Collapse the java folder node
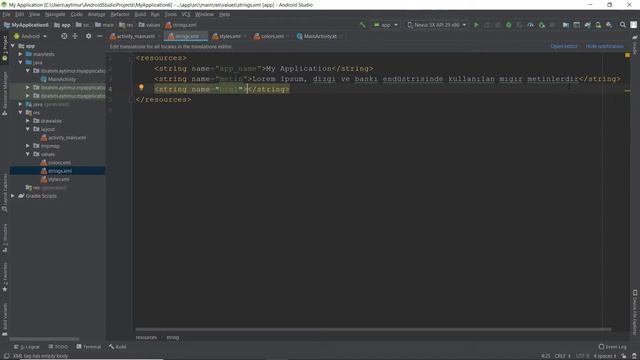 20,62
